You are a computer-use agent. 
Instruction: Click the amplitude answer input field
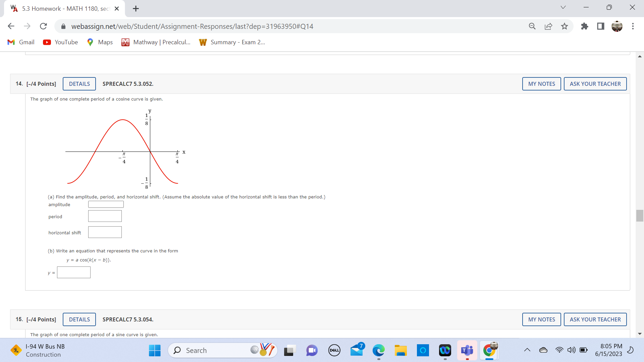pyautogui.click(x=106, y=204)
